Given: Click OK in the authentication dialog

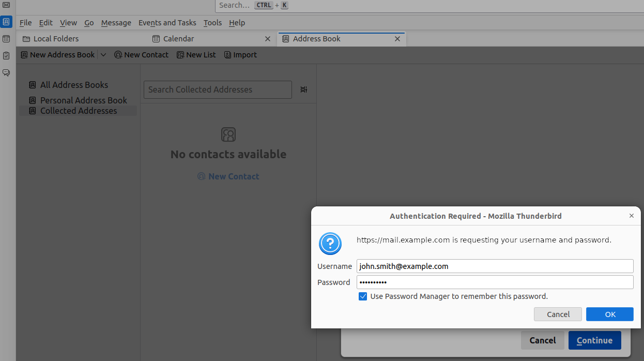Looking at the screenshot, I should [x=609, y=314].
